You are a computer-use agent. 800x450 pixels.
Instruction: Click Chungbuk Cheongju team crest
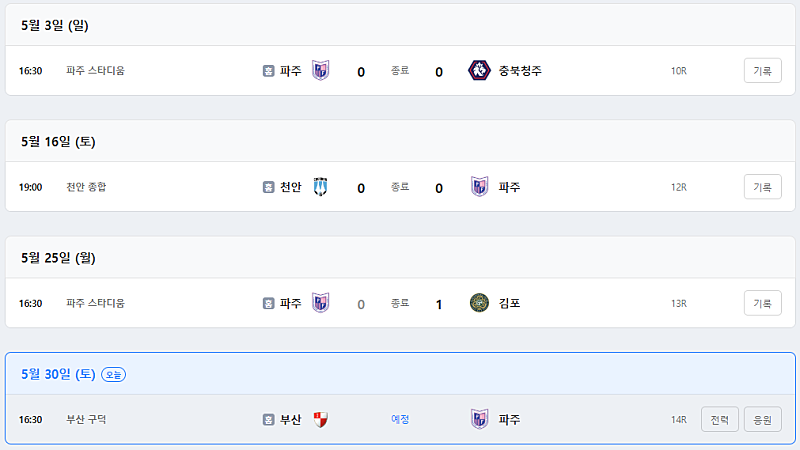[x=479, y=70]
